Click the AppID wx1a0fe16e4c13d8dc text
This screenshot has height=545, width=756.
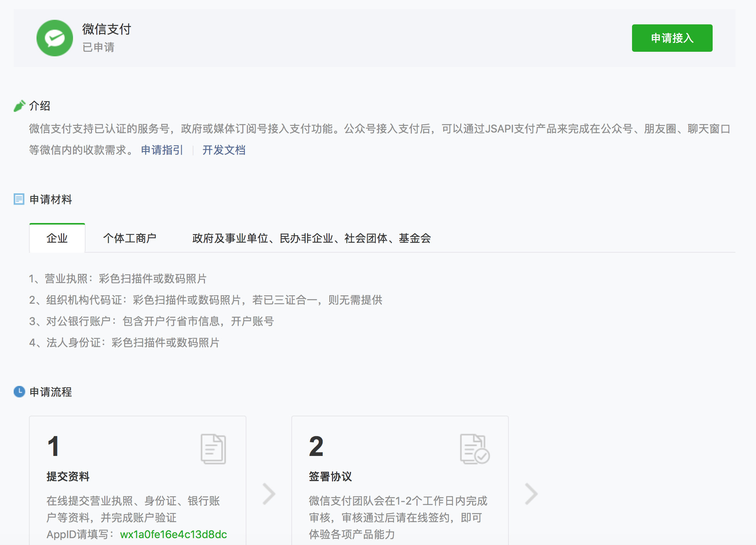(173, 534)
